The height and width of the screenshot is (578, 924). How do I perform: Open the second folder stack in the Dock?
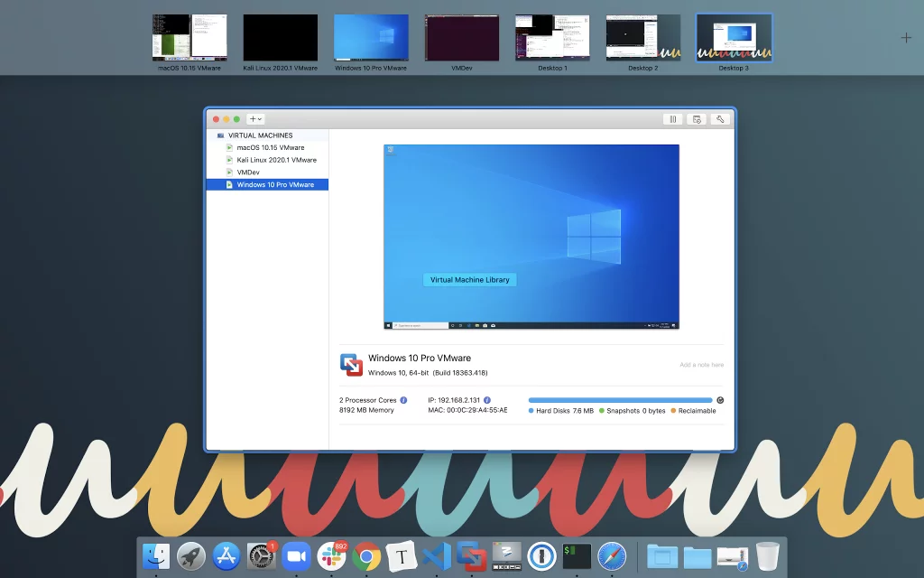click(x=698, y=556)
